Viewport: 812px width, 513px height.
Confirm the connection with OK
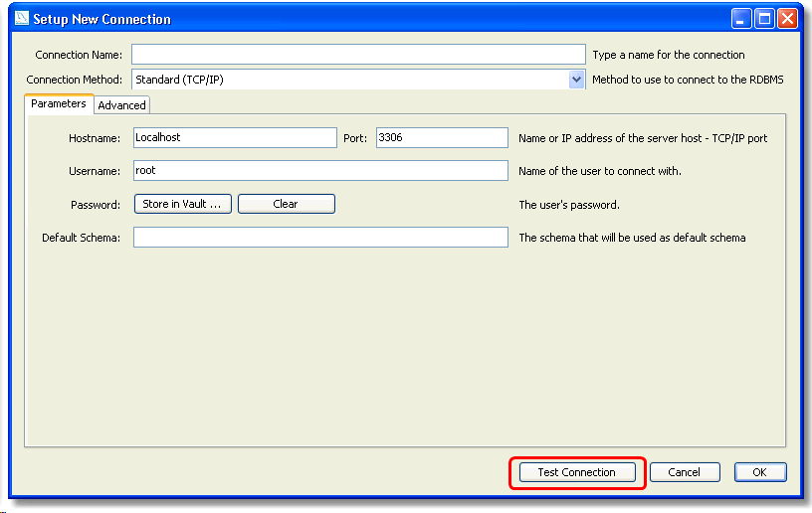tap(760, 472)
